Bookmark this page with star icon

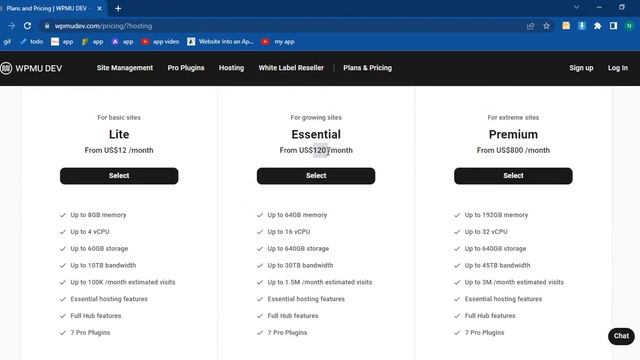(x=546, y=26)
